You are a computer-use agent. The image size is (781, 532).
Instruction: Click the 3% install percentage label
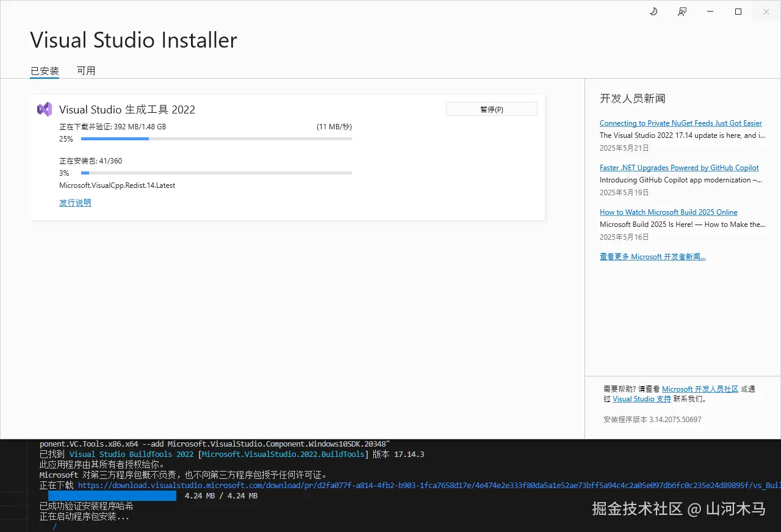click(64, 173)
